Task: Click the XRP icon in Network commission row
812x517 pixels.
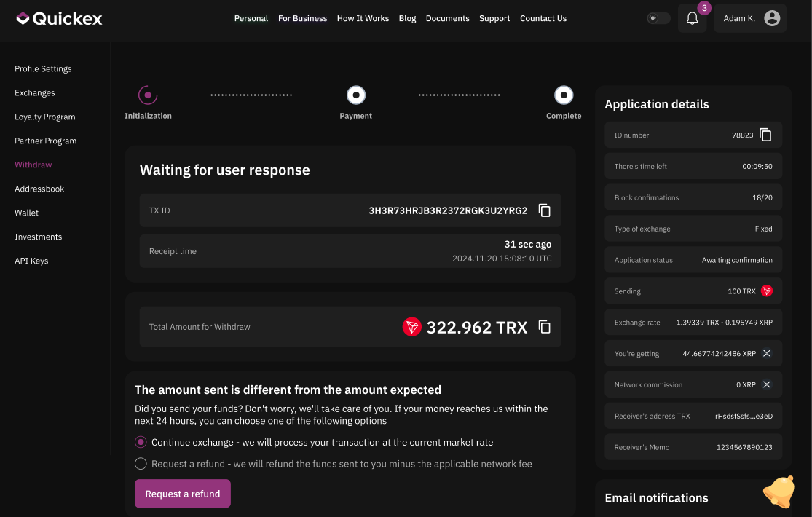Action: (x=766, y=384)
